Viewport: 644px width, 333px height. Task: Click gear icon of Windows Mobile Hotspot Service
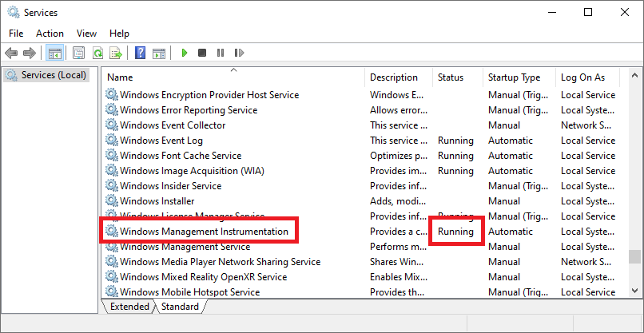(x=111, y=292)
